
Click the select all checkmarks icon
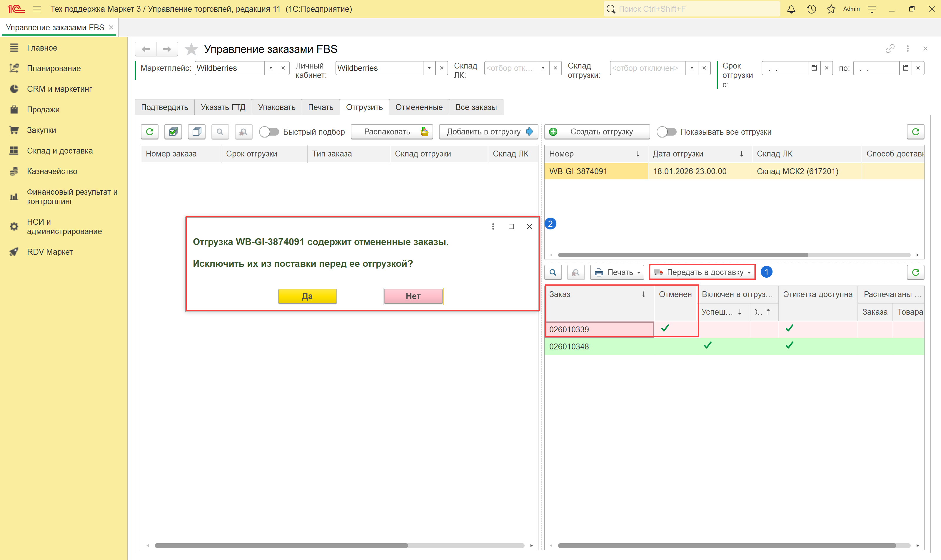point(173,132)
